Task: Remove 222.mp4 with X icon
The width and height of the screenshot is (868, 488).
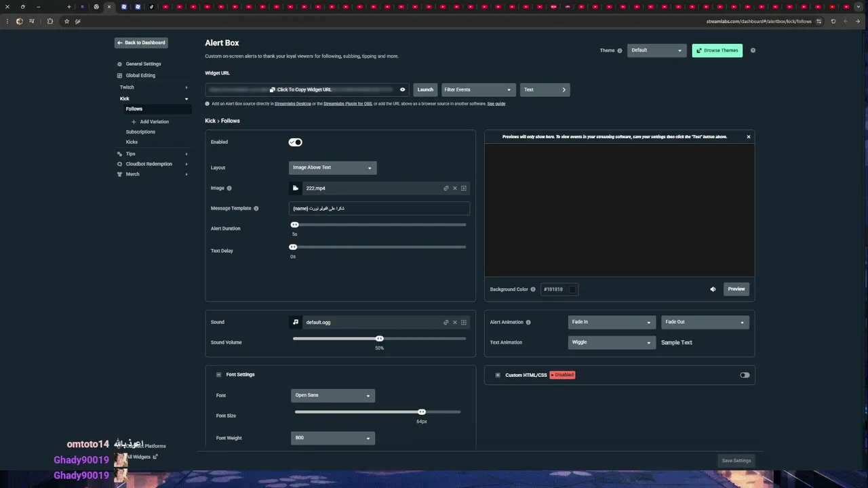Action: coord(455,188)
